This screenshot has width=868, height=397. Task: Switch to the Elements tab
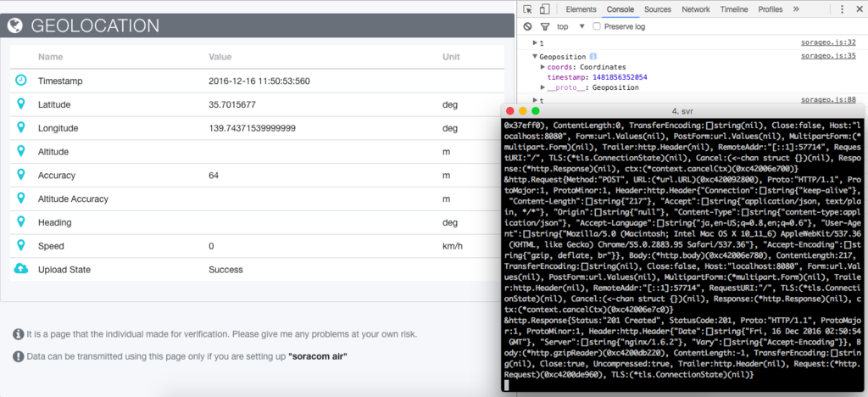click(581, 9)
